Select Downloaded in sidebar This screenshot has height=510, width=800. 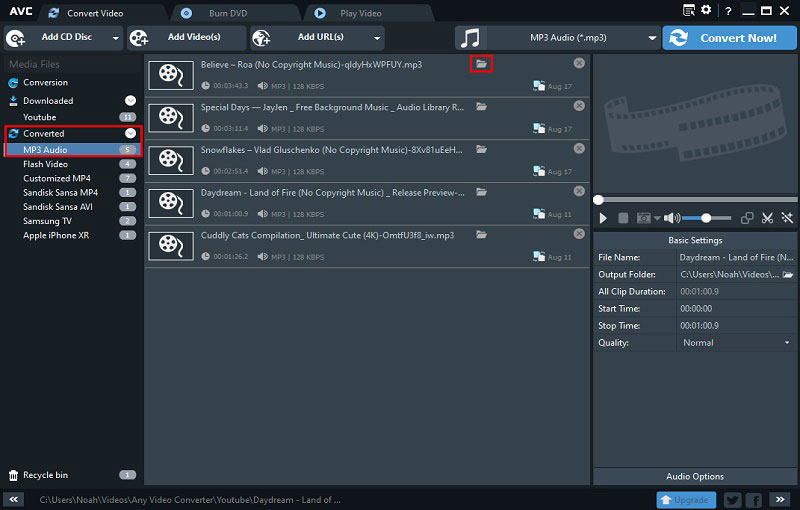48,101
